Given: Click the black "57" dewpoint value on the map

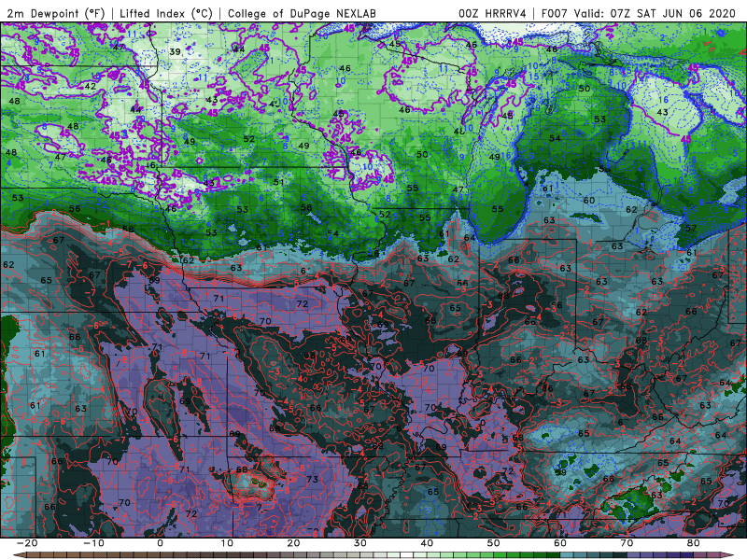Looking at the screenshot, I should point(691,228).
